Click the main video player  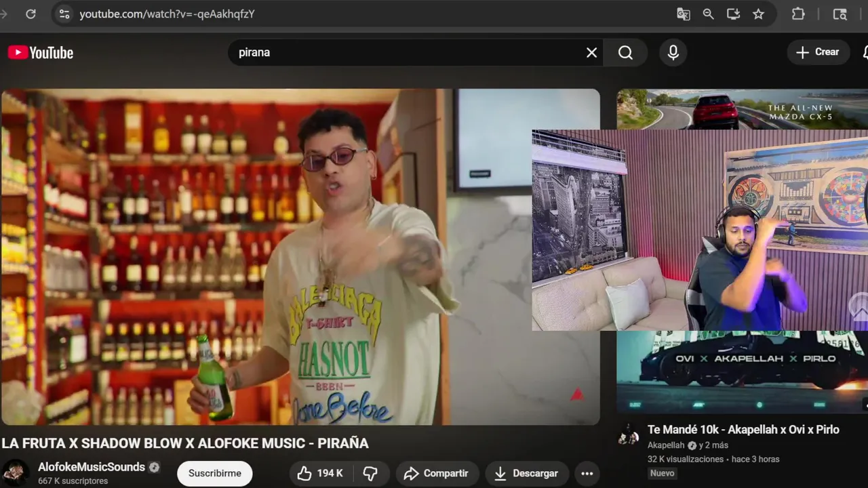pyautogui.click(x=300, y=257)
